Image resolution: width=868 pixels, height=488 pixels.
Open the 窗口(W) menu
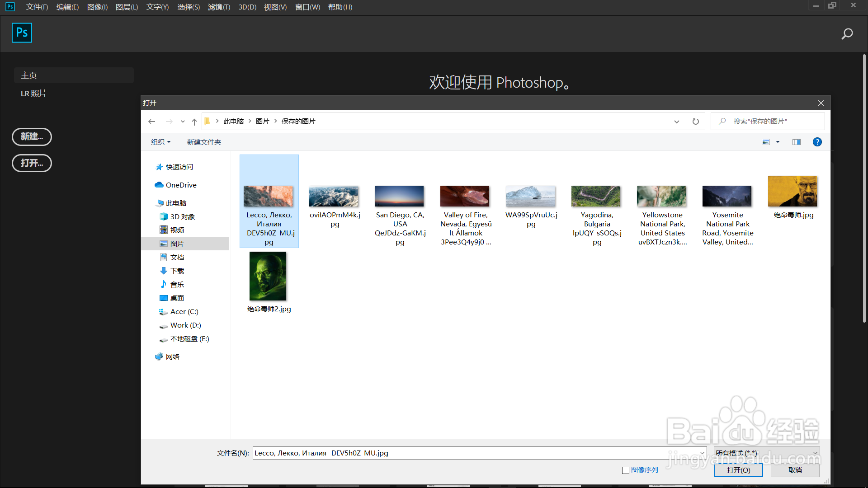point(307,7)
